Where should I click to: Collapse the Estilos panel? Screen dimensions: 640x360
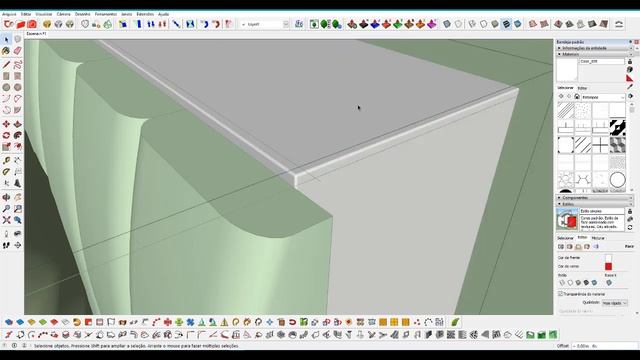(594, 204)
